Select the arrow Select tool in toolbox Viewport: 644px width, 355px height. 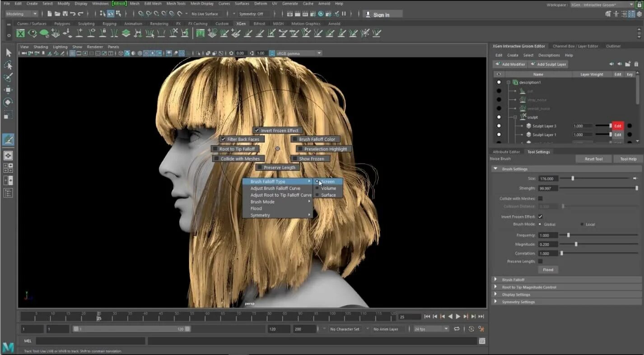click(x=8, y=53)
